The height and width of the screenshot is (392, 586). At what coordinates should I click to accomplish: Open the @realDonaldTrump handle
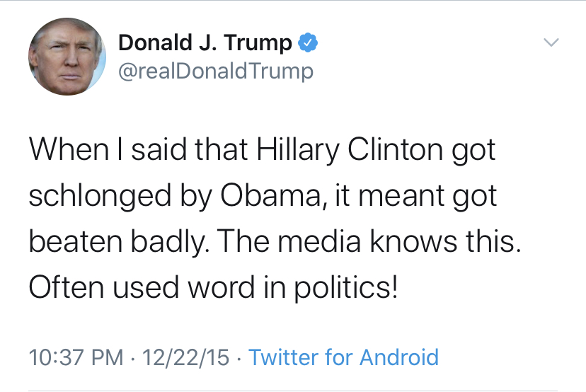click(x=215, y=71)
